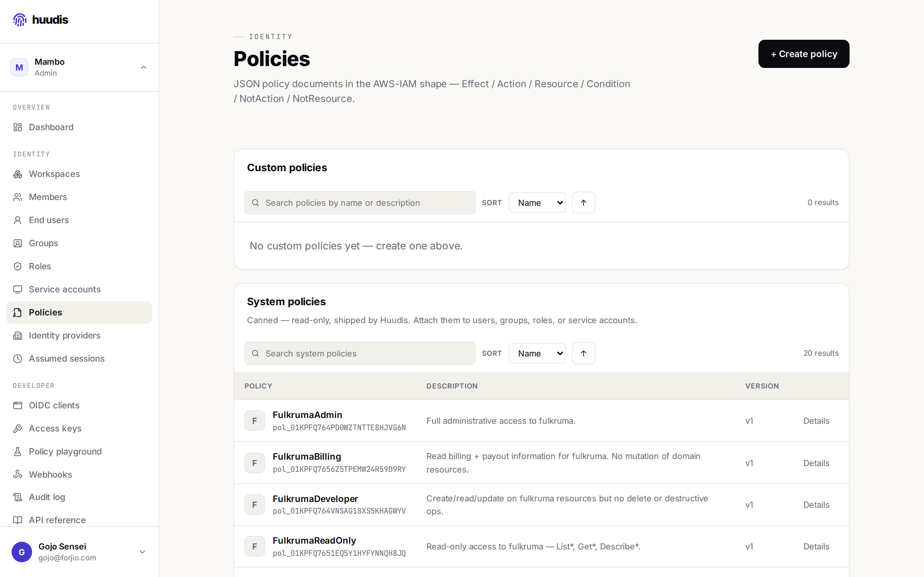Open the system policies Sort Name dropdown
Viewport: 924px width, 577px height.
click(x=537, y=353)
